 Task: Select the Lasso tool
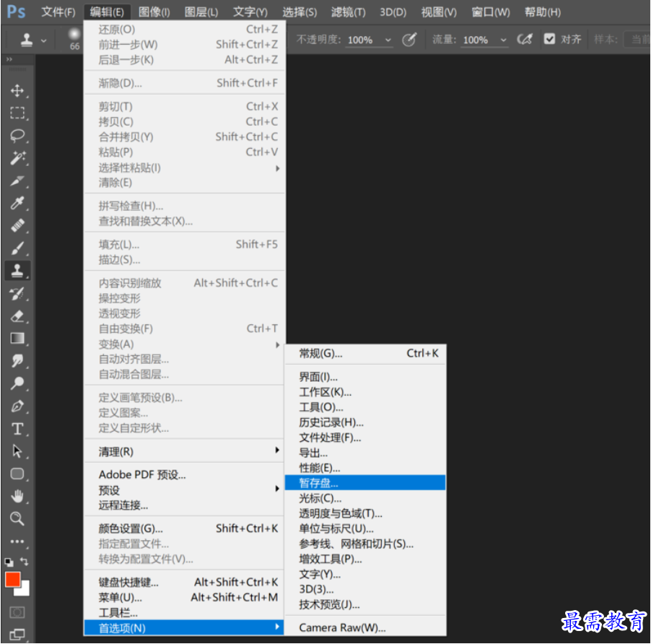tap(17, 135)
